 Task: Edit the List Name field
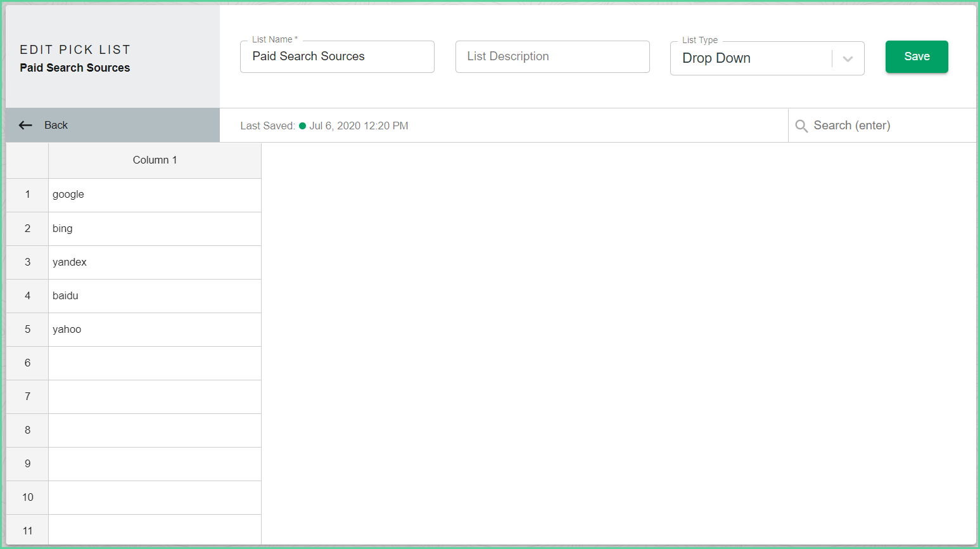[x=337, y=56]
